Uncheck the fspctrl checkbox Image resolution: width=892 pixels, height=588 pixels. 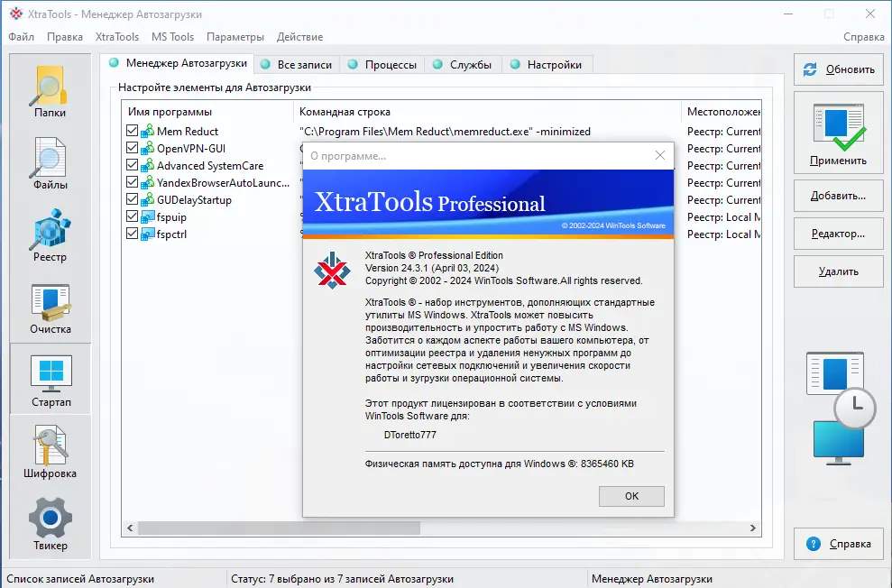click(132, 234)
